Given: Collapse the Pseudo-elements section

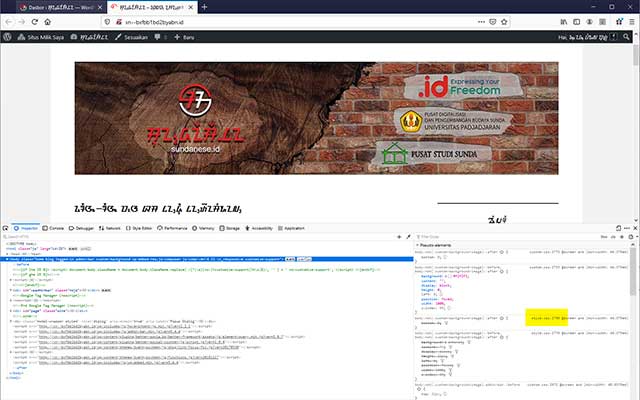Looking at the screenshot, I should coord(417,245).
